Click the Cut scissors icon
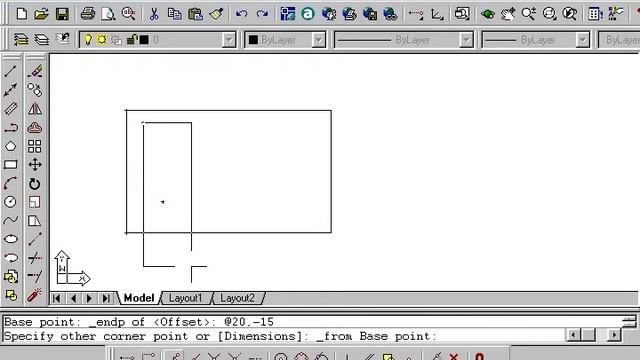Image resolution: width=640 pixels, height=360 pixels. click(x=154, y=14)
